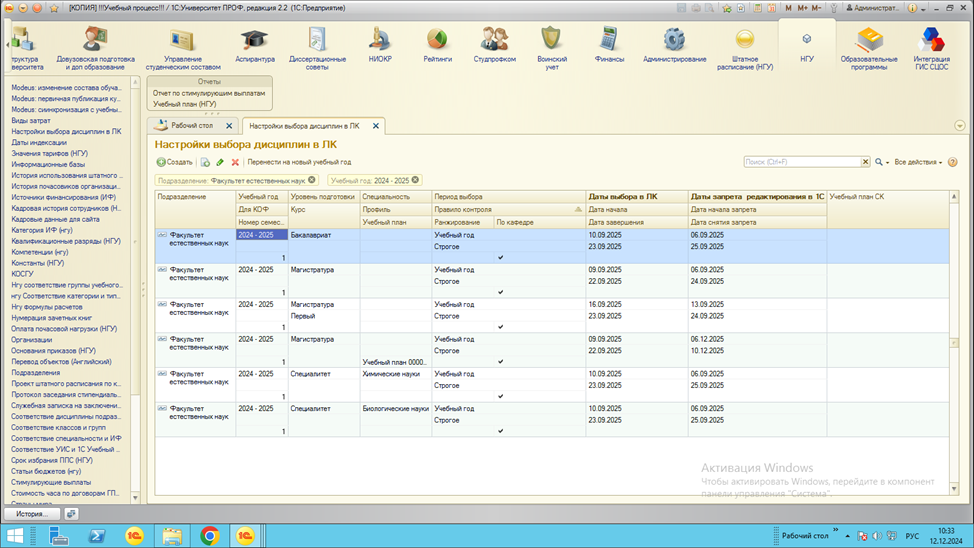The height and width of the screenshot is (548, 974).
Task: Open Даты индексации in sidebar
Action: point(39,142)
